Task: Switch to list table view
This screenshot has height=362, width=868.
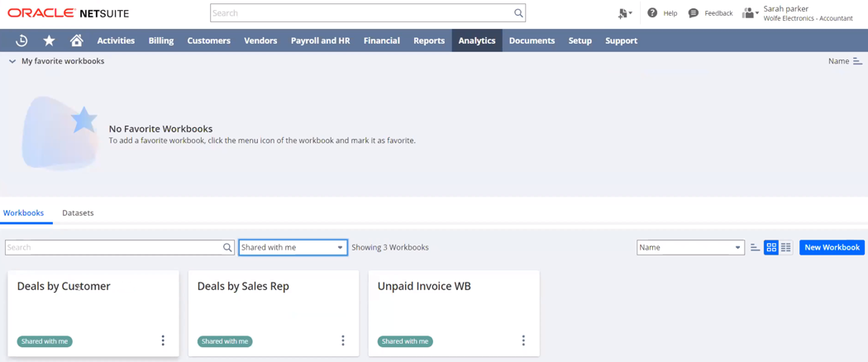Action: 786,247
